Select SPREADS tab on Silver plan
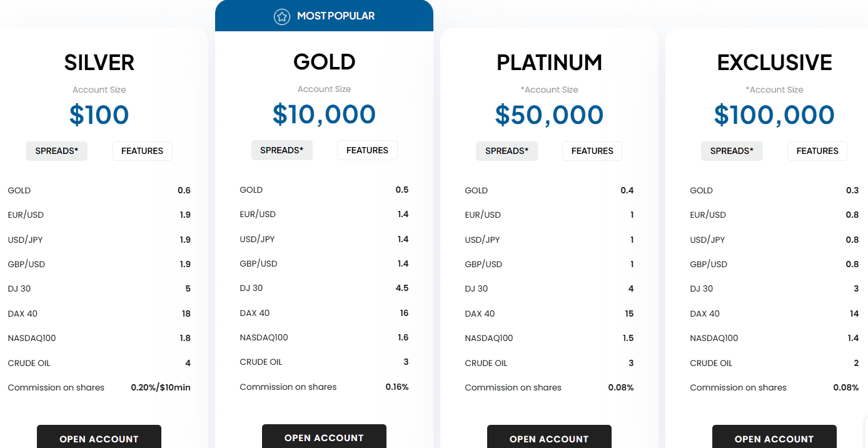868x448 pixels. 56,151
